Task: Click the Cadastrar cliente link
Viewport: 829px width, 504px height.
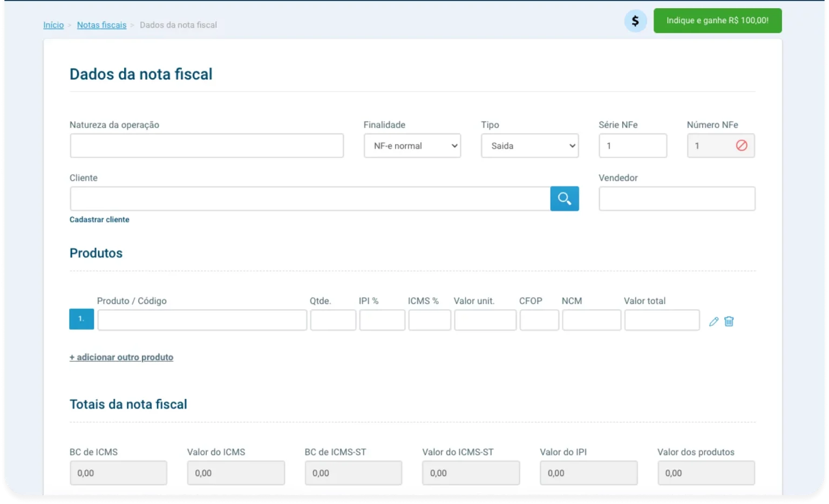Action: point(99,220)
